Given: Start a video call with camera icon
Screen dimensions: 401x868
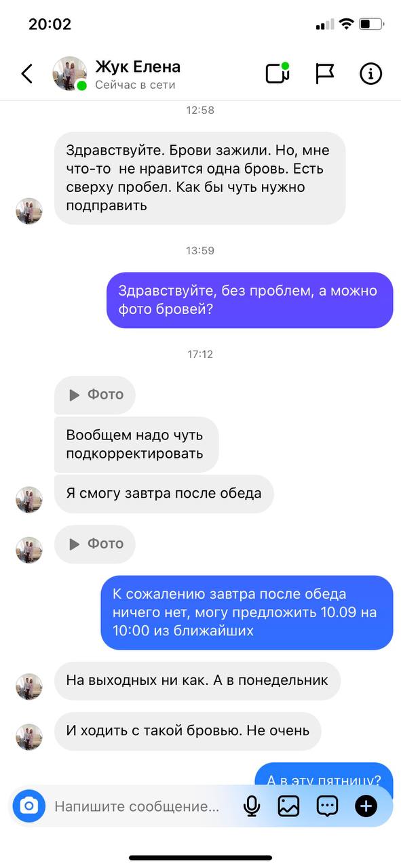Looking at the screenshot, I should [x=278, y=73].
